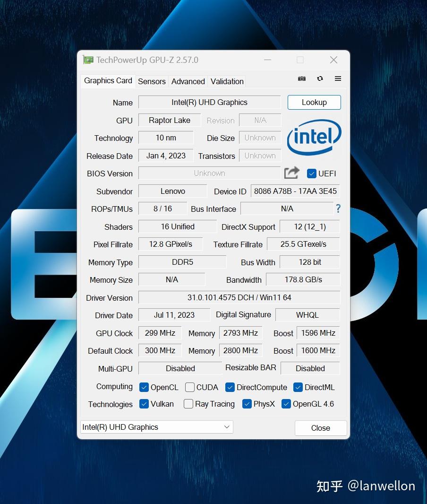Viewport: 427px width, 504px height.
Task: Toggle the Vulkan checkbox
Action: [x=144, y=404]
